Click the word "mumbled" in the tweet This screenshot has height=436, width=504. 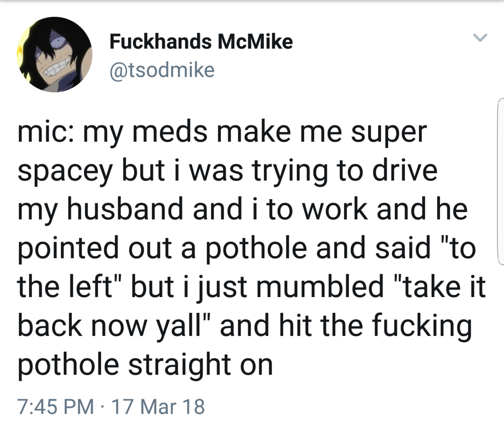click(x=320, y=286)
